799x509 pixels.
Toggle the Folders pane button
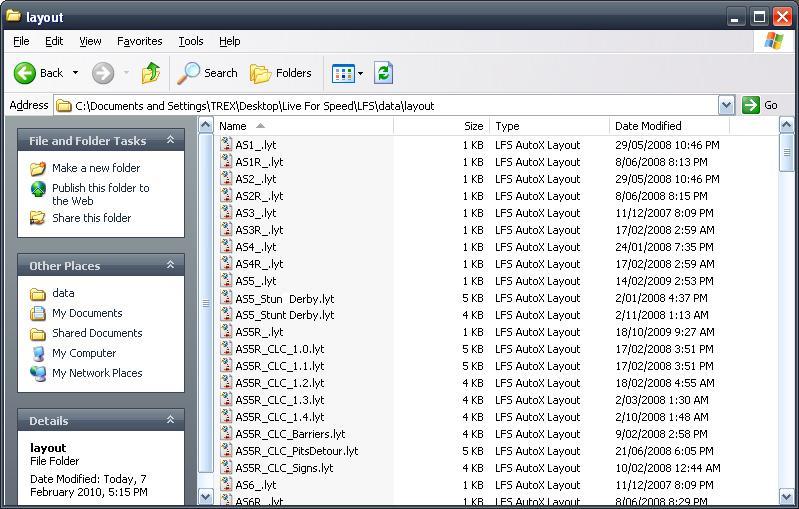(281, 73)
